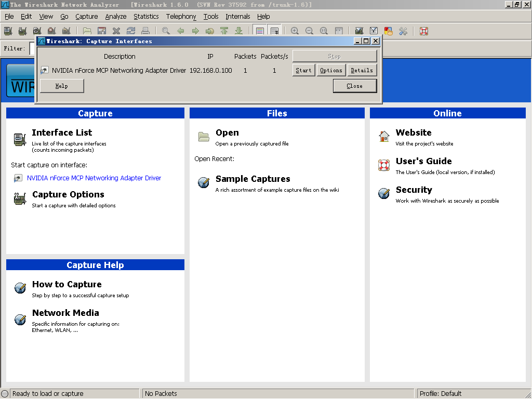The image size is (532, 399).
Task: Open a capture file via toolbar folder
Action: pos(87,31)
